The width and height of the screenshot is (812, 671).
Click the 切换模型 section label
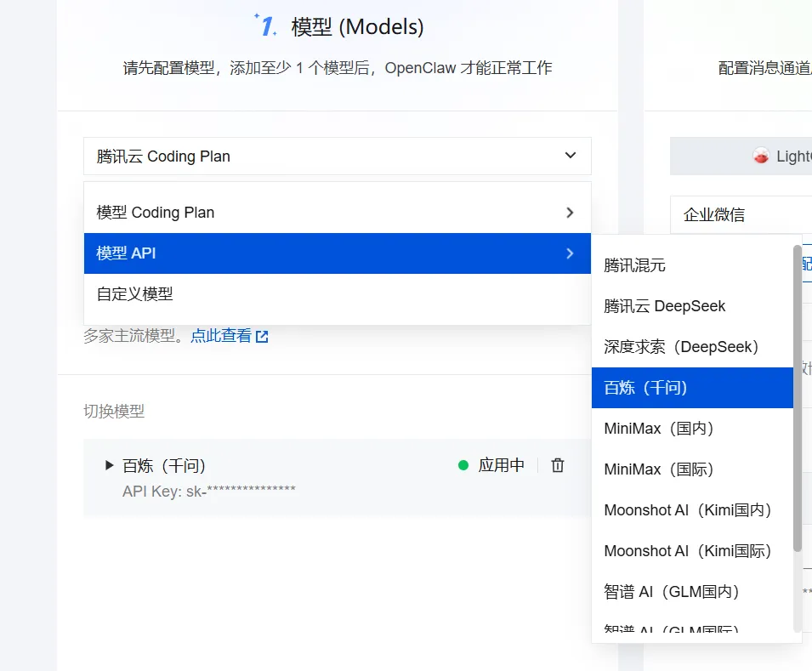(114, 412)
